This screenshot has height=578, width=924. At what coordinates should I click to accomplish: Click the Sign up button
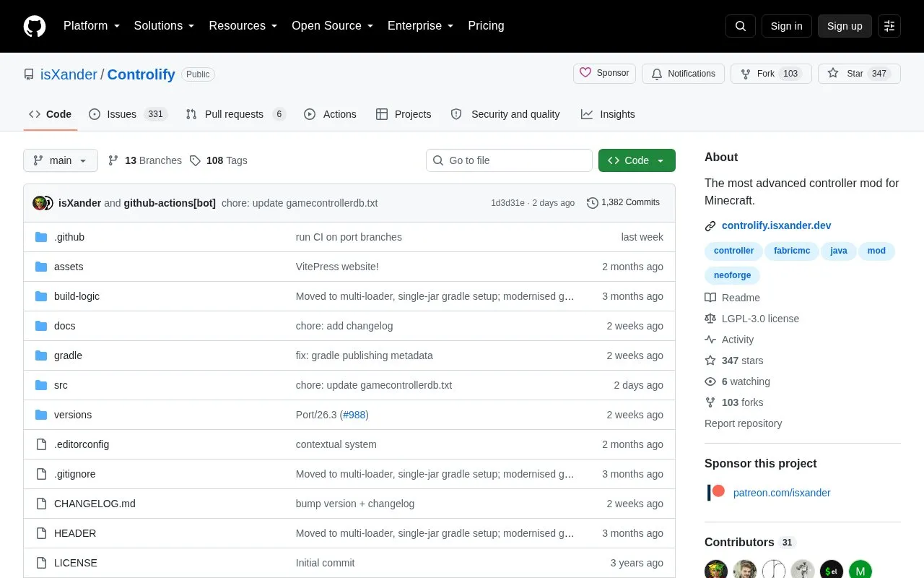[x=845, y=26]
